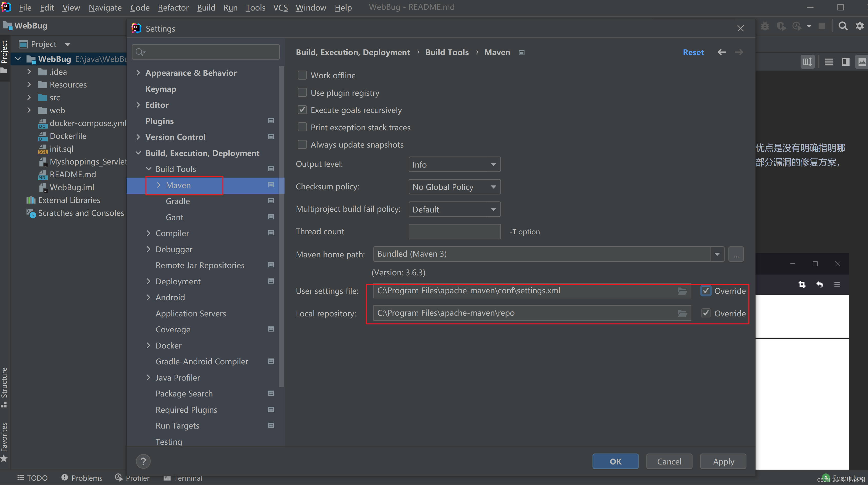868x485 pixels.
Task: Enable the Use plugin registry checkbox
Action: (x=302, y=92)
